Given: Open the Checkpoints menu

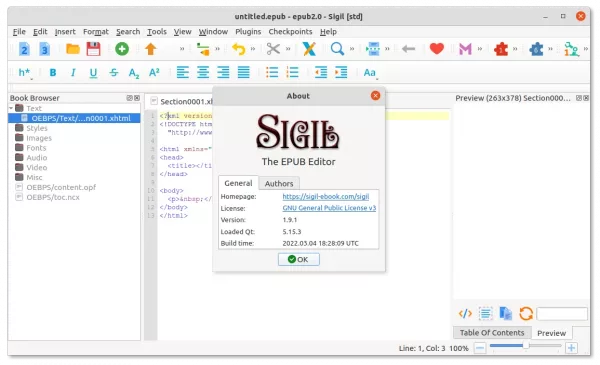Looking at the screenshot, I should click(x=290, y=32).
